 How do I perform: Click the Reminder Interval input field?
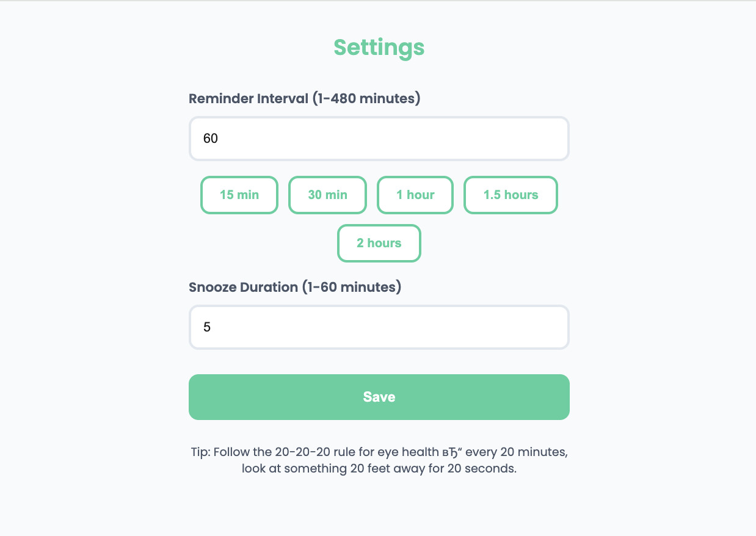click(379, 139)
